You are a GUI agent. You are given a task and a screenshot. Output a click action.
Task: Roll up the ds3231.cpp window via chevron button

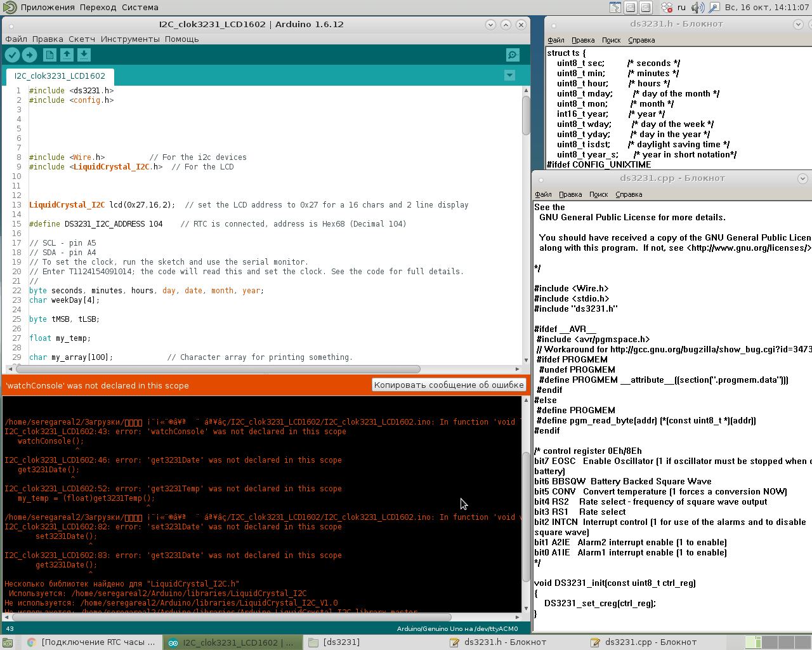pos(802,178)
